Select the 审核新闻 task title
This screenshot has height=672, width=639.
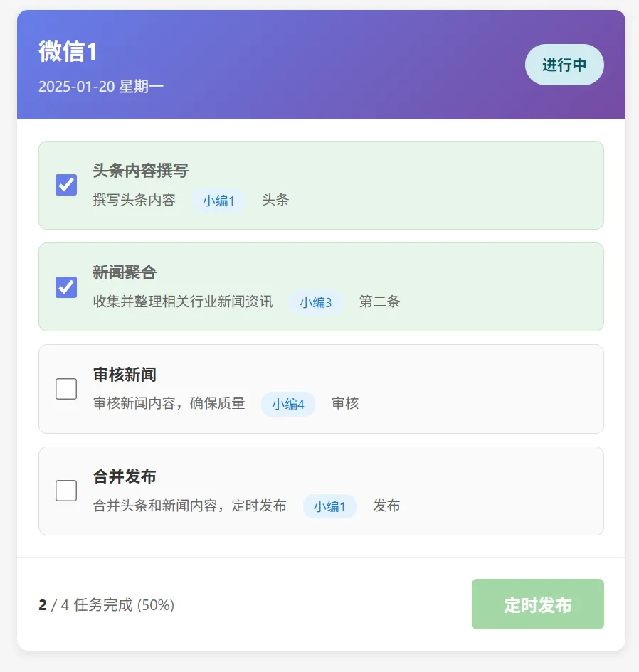pos(125,375)
